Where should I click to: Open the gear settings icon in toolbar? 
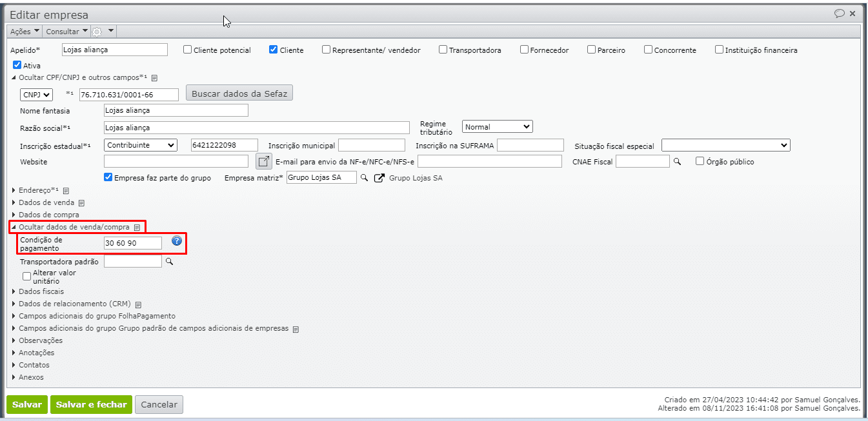pyautogui.click(x=97, y=31)
